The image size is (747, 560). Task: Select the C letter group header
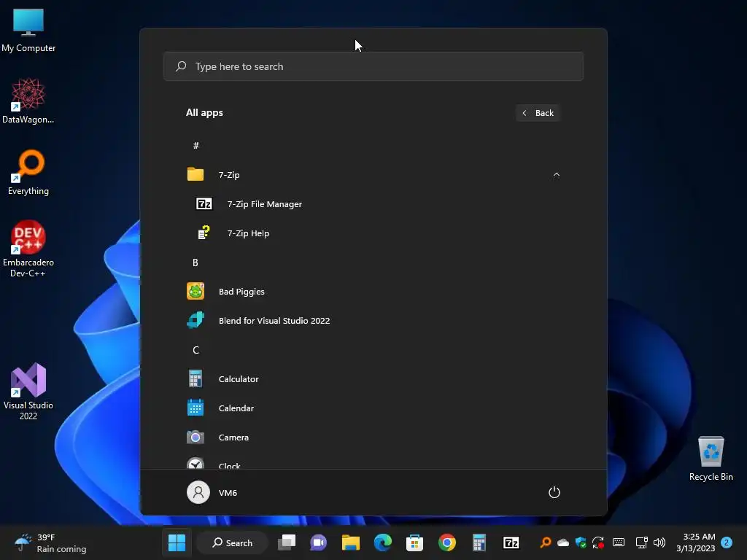(x=196, y=350)
